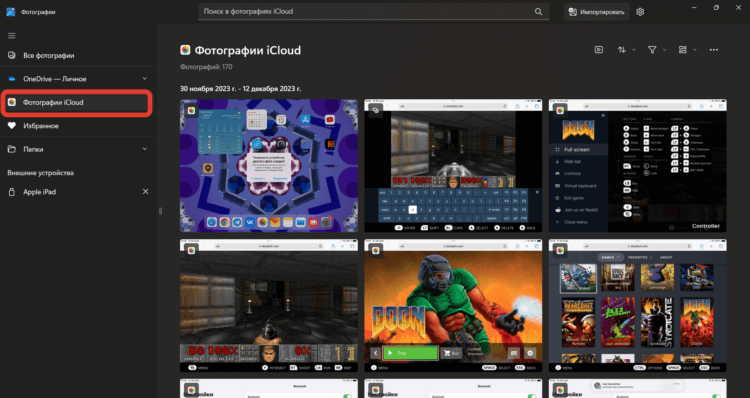
Task: Click iCloud badge on Doom hallway screenshot
Action: tap(191, 251)
